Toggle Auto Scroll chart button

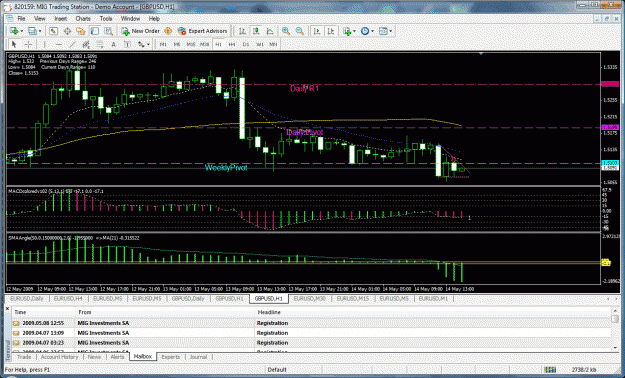317,31
